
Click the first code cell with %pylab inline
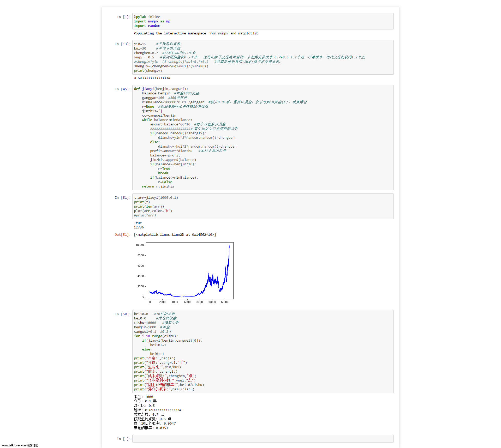click(263, 21)
